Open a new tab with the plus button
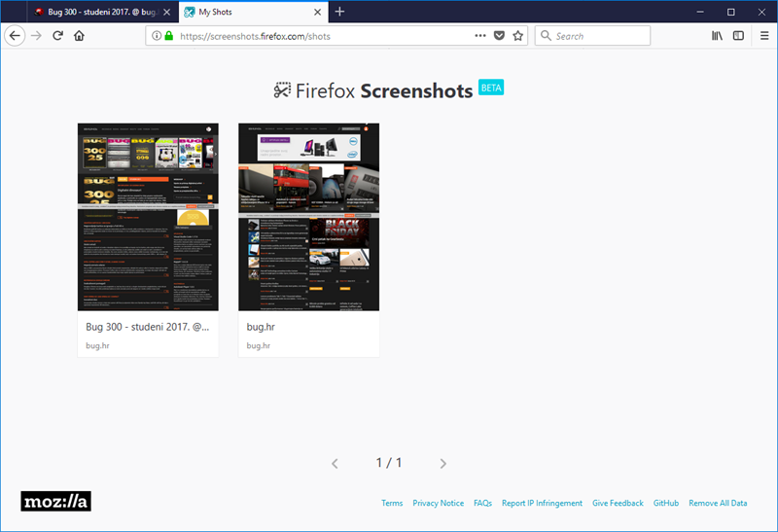Viewport: 778px width, 532px height. tap(339, 12)
